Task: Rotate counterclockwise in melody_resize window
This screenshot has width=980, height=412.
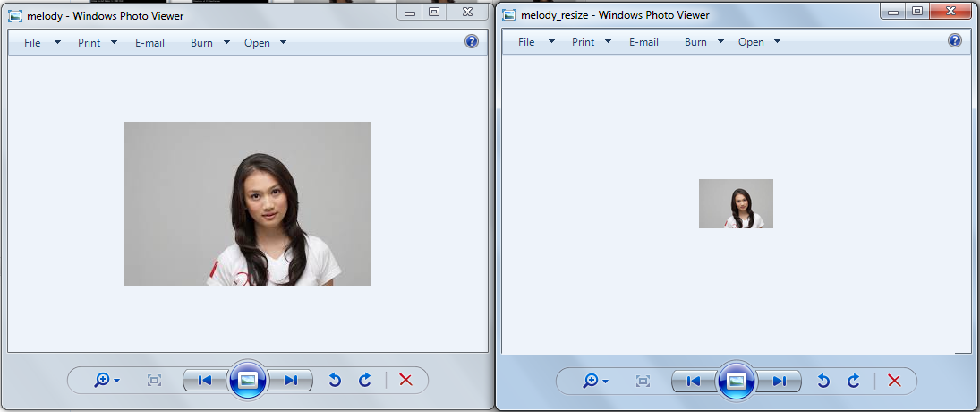Action: (x=823, y=380)
